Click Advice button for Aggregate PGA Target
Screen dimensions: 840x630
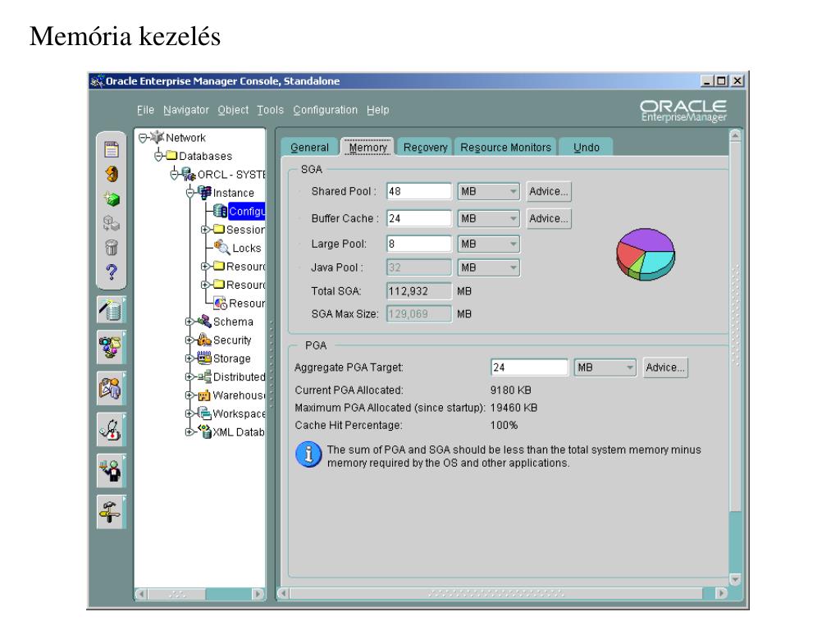coord(664,367)
